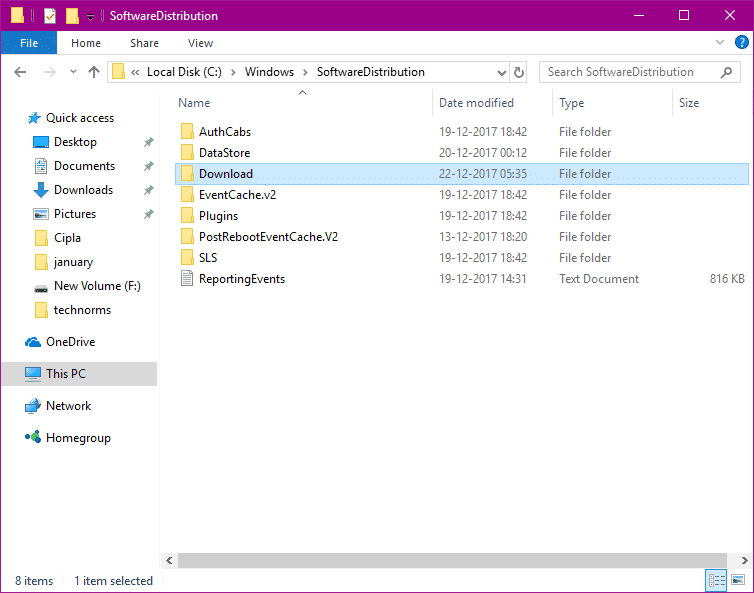Open the Help question mark icon
754x593 pixels.
[741, 42]
